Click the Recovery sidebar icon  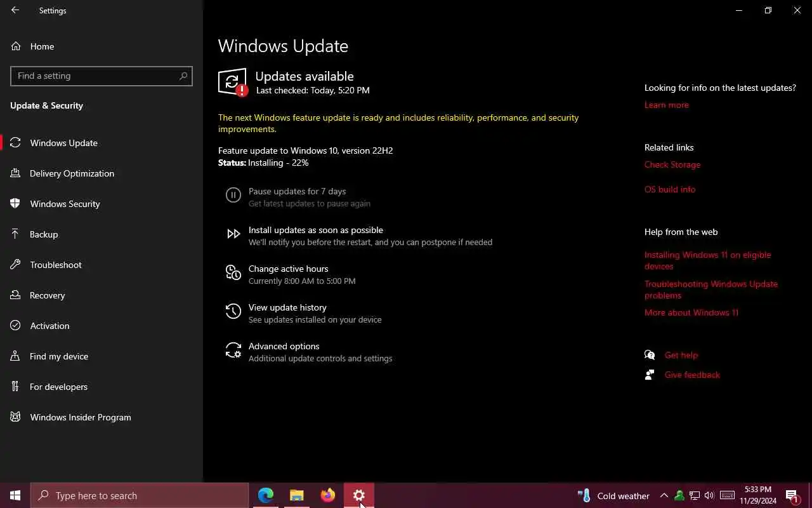click(16, 295)
